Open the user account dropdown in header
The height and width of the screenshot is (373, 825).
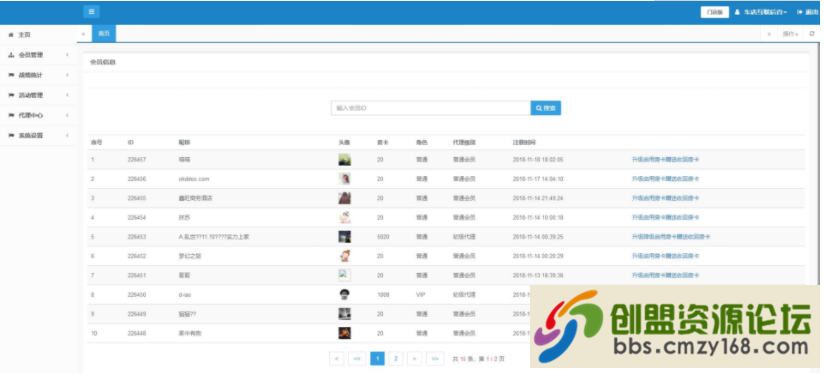[761, 12]
